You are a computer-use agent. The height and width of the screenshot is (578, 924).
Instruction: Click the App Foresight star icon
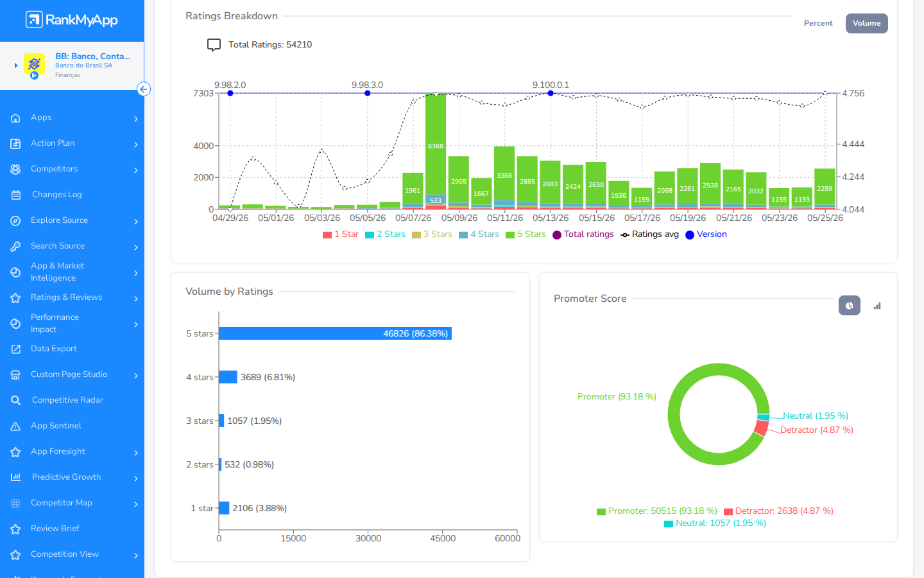pyautogui.click(x=15, y=452)
